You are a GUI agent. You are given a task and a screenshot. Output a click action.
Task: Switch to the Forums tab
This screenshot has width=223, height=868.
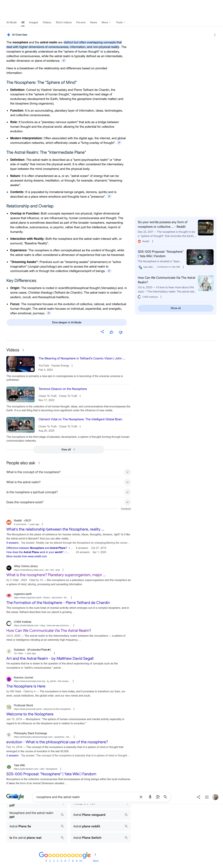[x=81, y=23]
